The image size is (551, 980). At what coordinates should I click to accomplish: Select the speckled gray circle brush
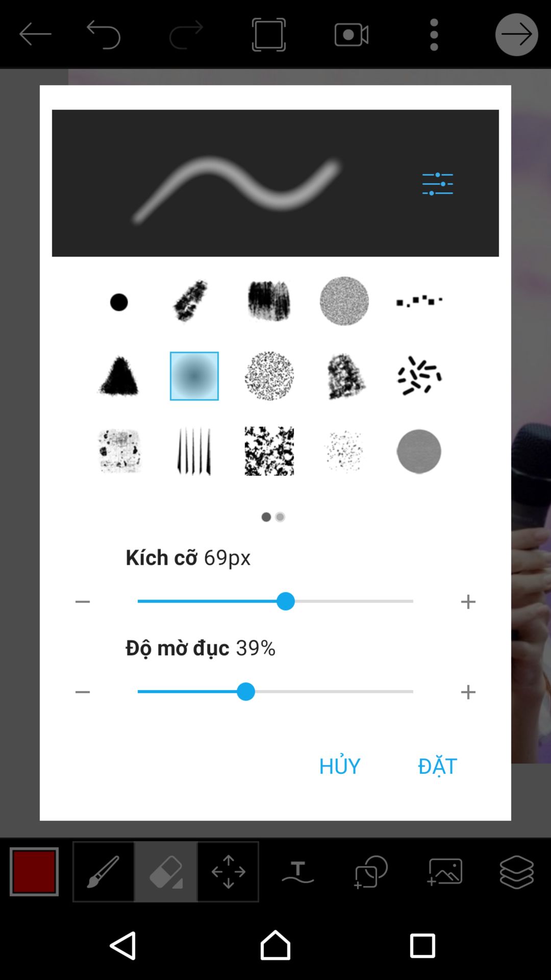[344, 301]
